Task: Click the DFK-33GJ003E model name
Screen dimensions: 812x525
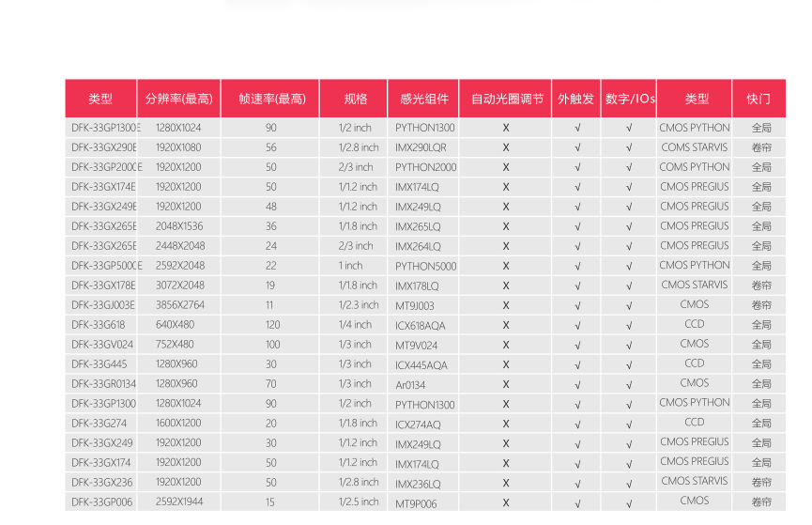Action: click(x=103, y=305)
